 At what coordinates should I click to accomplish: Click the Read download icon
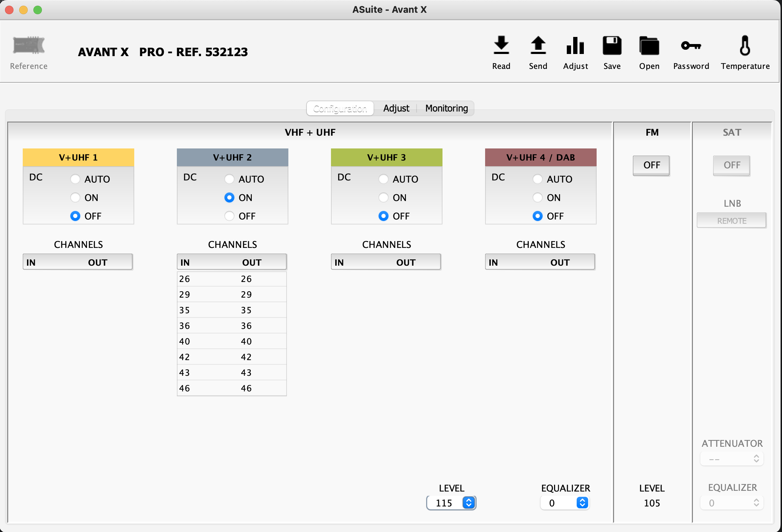tap(501, 45)
